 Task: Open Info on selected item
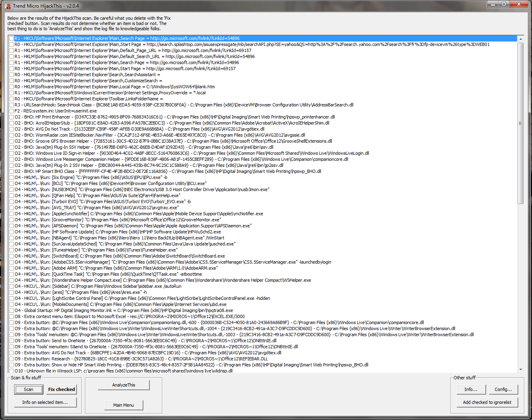coord(45,402)
